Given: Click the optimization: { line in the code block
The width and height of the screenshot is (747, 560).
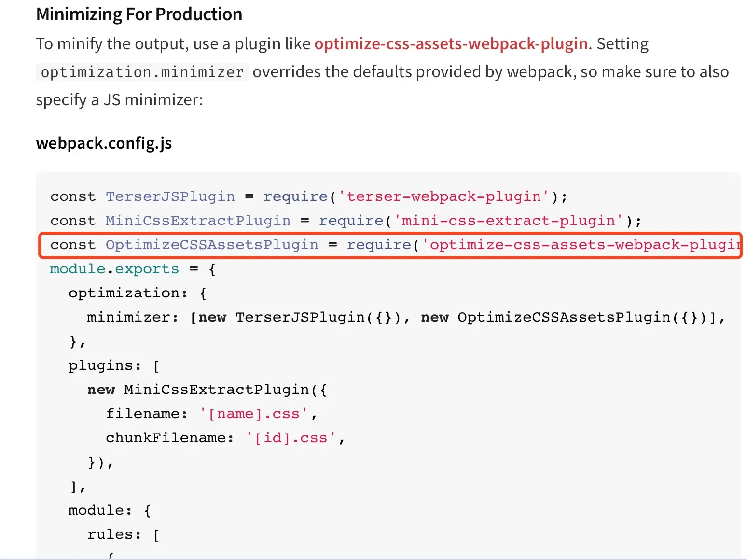Looking at the screenshot, I should [137, 293].
